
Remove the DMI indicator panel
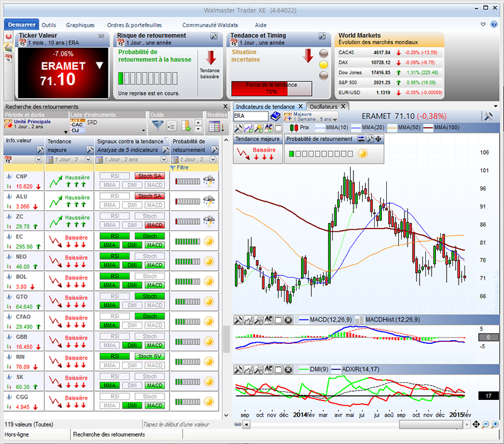click(x=289, y=370)
